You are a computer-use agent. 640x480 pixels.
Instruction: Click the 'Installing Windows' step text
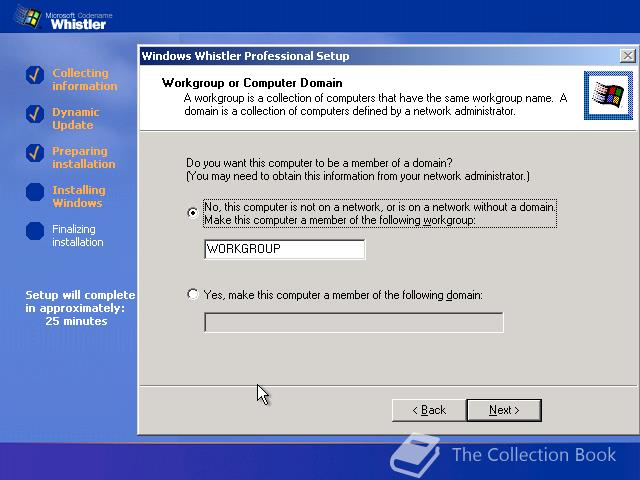tap(79, 196)
